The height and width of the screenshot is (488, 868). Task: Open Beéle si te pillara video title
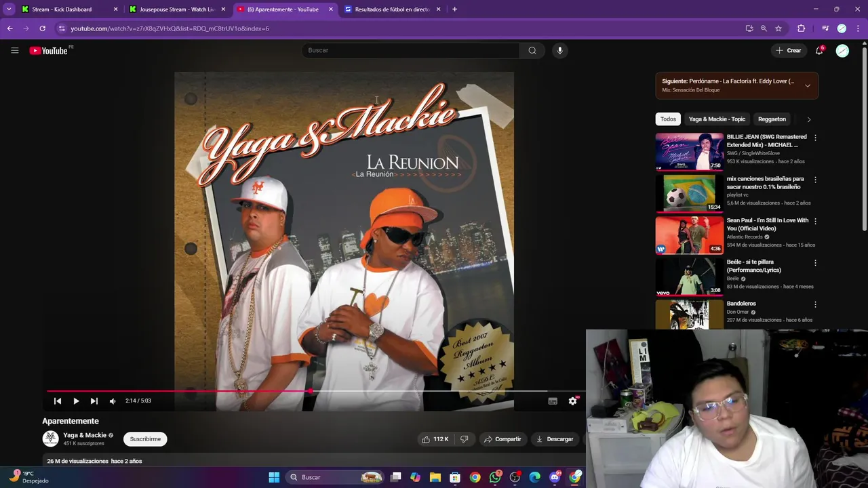coord(754,266)
